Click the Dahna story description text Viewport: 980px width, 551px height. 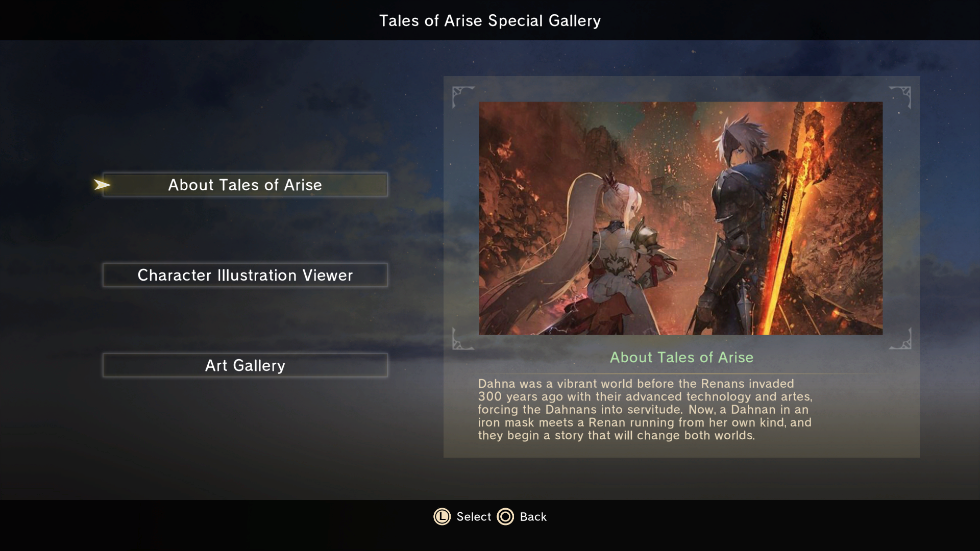tap(645, 409)
